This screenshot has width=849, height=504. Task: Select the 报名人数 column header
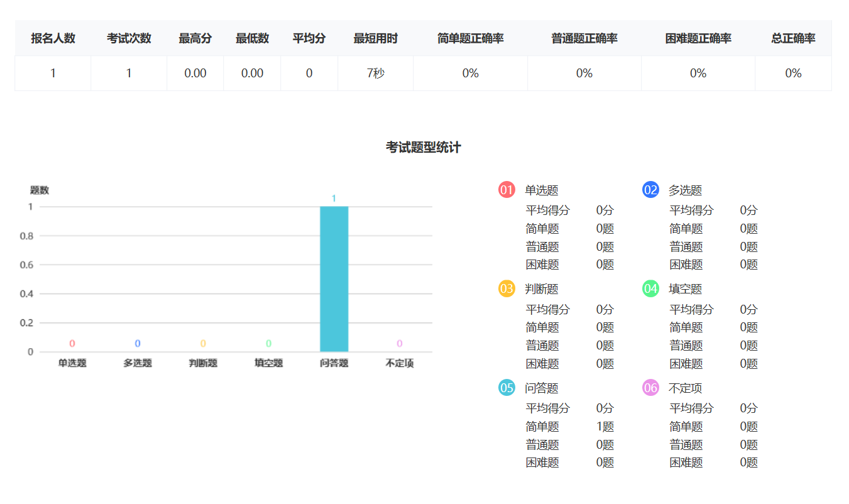53,38
